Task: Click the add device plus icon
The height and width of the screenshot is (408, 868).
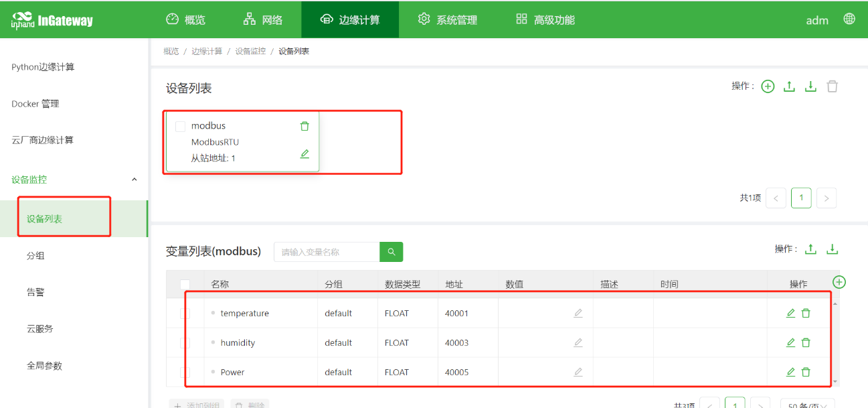Action: 768,86
